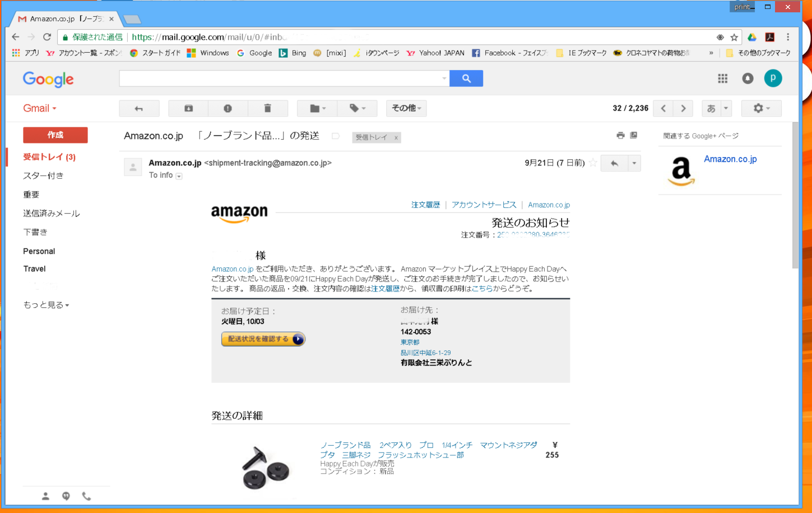Image resolution: width=812 pixels, height=513 pixels.
Task: Open the Adobe Acrobat extension icon
Action: pos(770,37)
